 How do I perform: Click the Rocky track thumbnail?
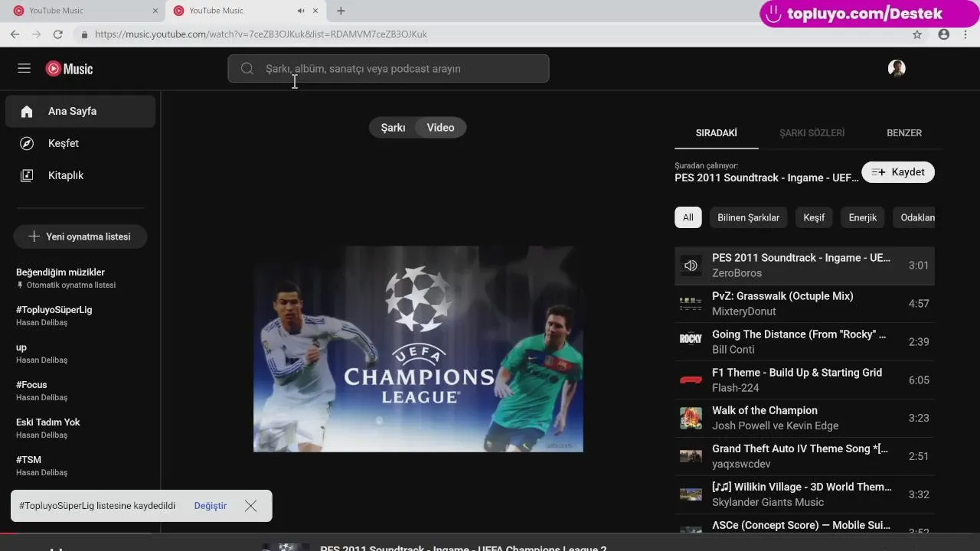pyautogui.click(x=691, y=338)
